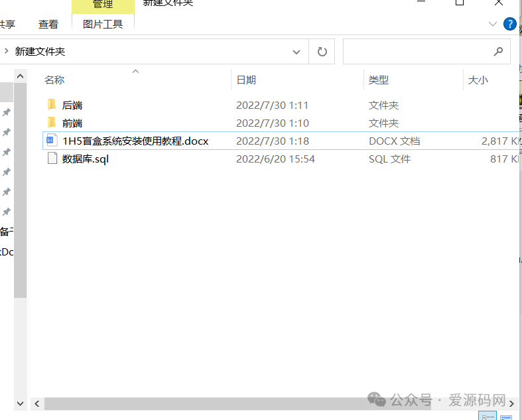Maximize the 新建文件夹 window
Screen dimensions: 522x420
point(460,3)
